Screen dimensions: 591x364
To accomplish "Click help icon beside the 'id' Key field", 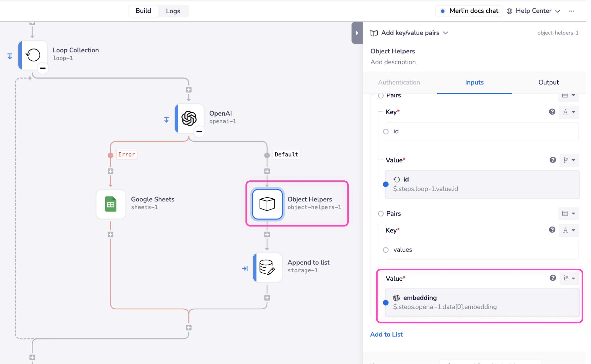I will click(552, 112).
